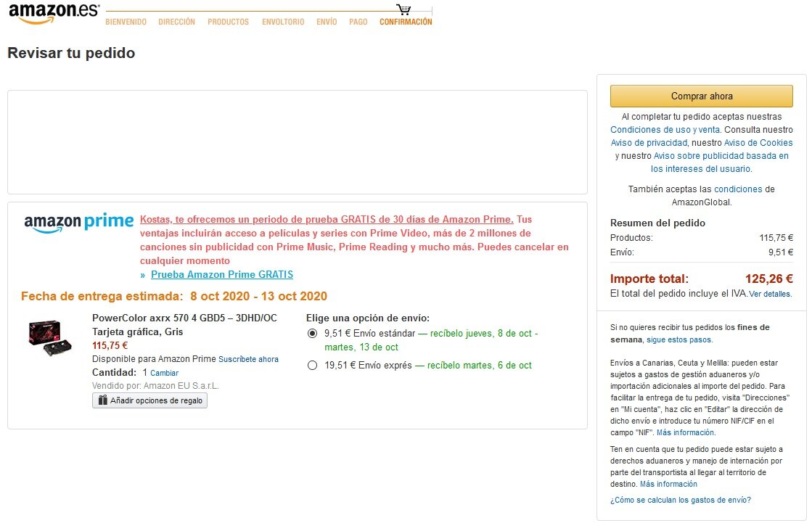Click the Envío cost 9,51 € in summary
The width and height of the screenshot is (812, 523).
(780, 252)
